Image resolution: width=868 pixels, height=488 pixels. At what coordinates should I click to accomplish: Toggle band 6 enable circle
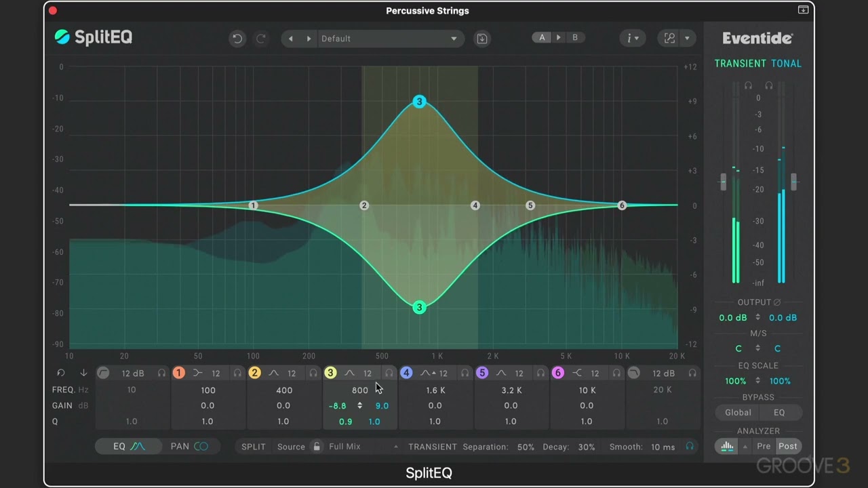(558, 373)
